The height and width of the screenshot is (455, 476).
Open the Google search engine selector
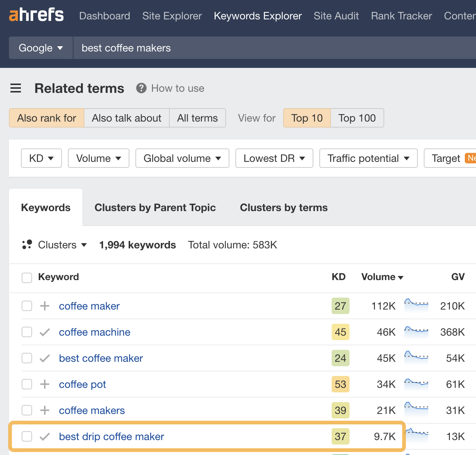[x=40, y=48]
